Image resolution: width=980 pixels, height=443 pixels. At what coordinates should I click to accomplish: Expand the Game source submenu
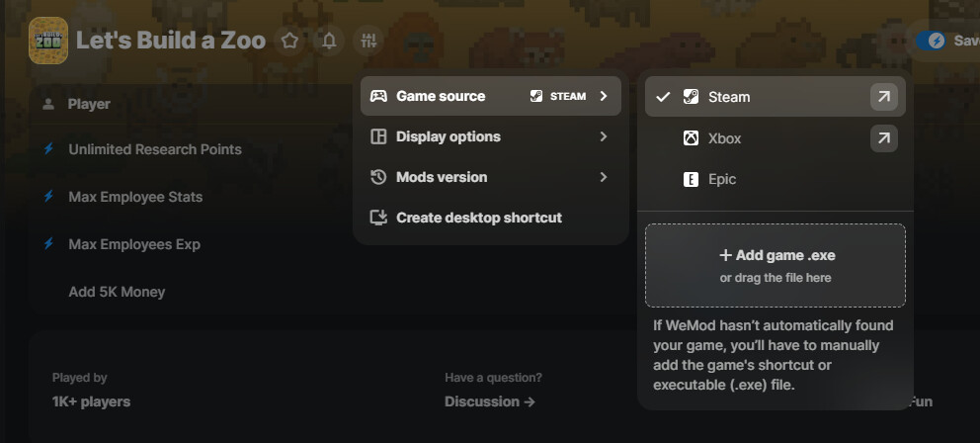tap(490, 96)
